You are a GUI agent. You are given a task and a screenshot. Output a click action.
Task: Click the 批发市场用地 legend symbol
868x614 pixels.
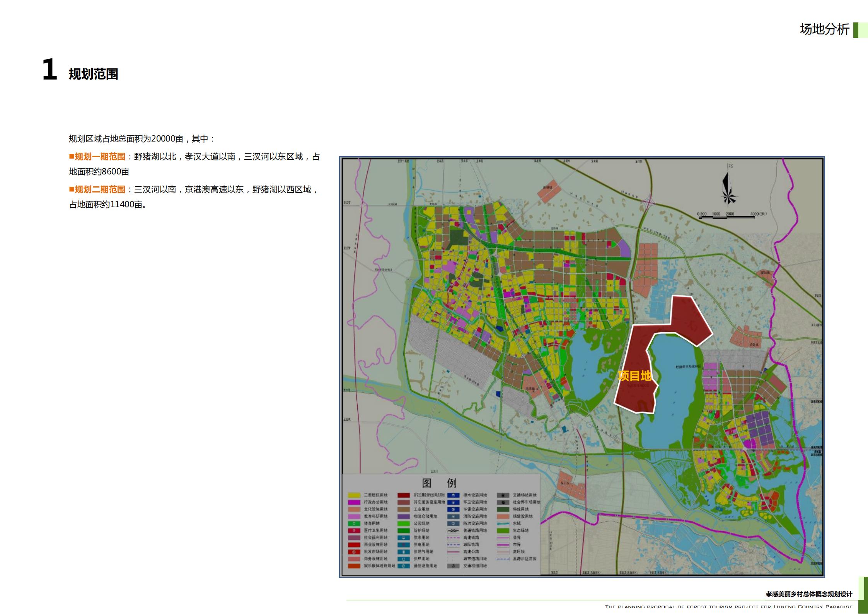tap(354, 552)
